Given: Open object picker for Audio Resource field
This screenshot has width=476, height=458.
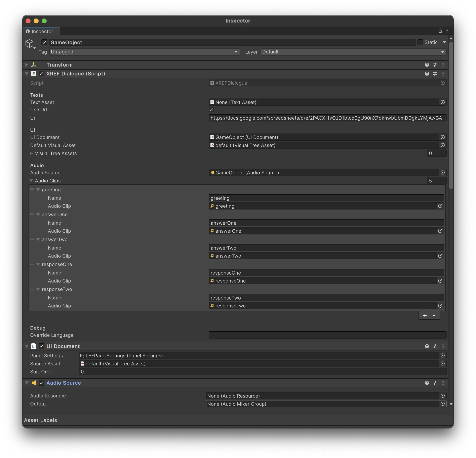Looking at the screenshot, I should pos(442,396).
